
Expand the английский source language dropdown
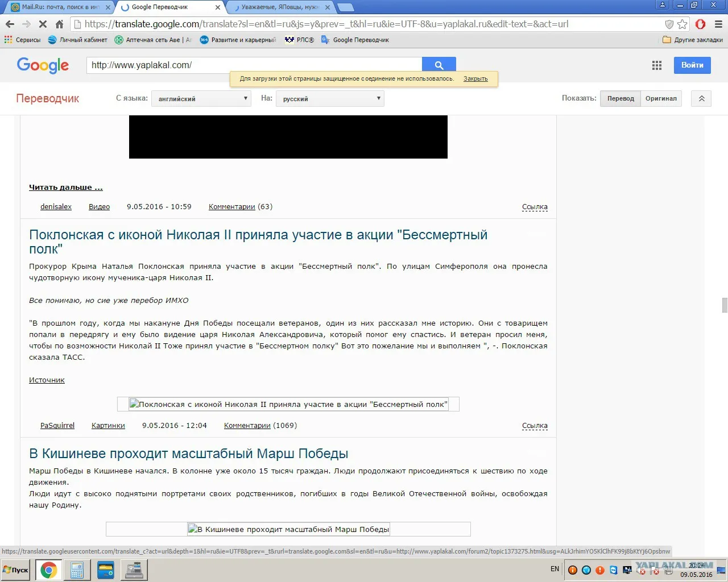(x=201, y=98)
